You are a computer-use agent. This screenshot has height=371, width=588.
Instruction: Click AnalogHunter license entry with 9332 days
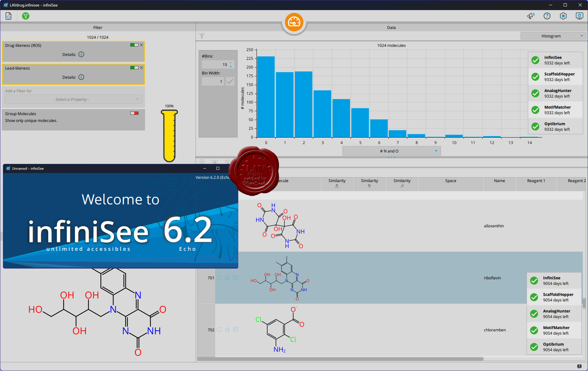(x=555, y=93)
